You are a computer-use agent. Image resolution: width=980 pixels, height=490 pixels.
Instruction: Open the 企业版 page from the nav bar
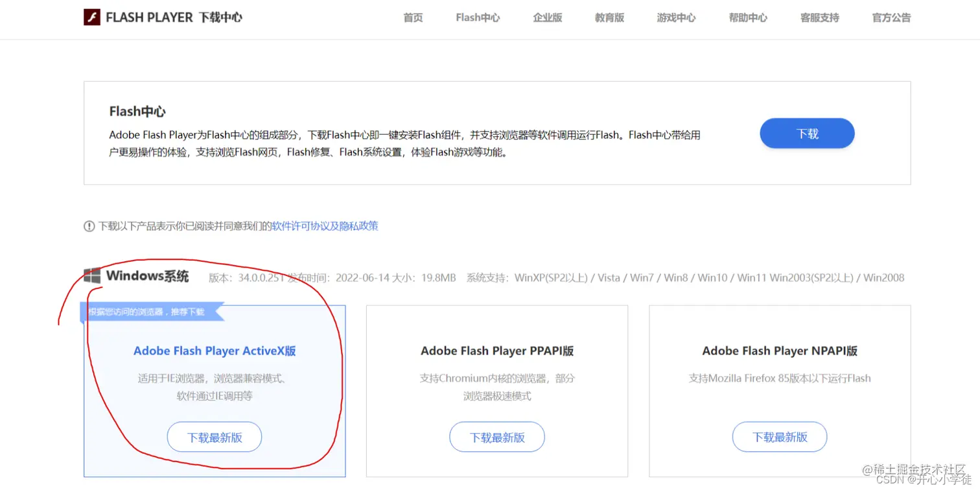(x=547, y=17)
